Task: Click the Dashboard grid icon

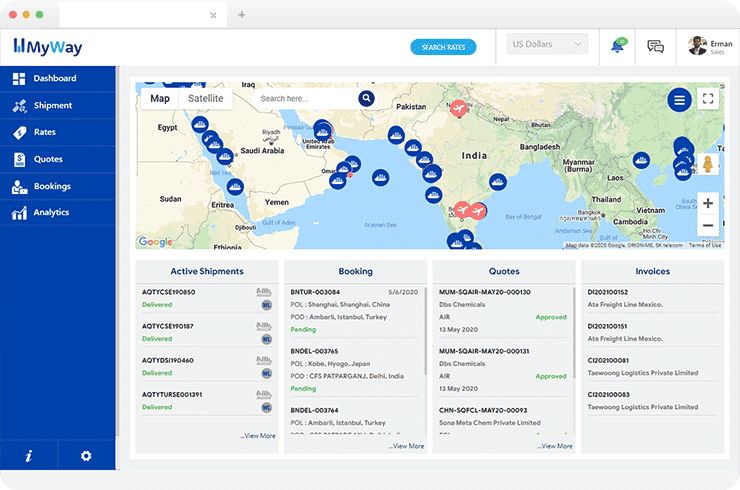Action: [19, 79]
